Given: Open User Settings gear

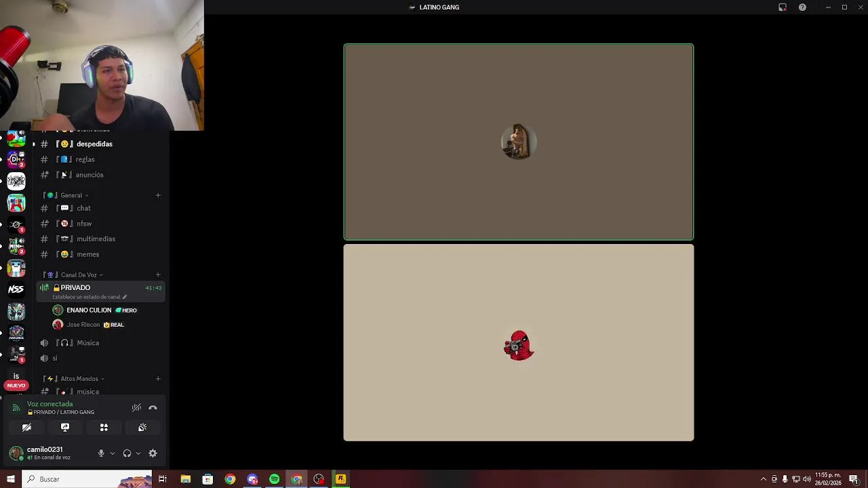Looking at the screenshot, I should (x=153, y=453).
